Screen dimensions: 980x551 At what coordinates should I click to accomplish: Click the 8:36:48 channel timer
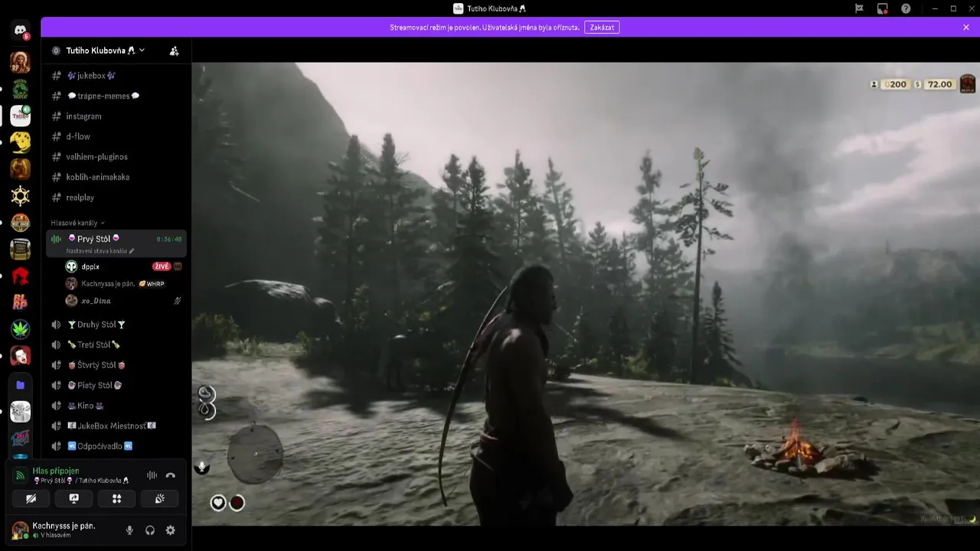coord(169,240)
